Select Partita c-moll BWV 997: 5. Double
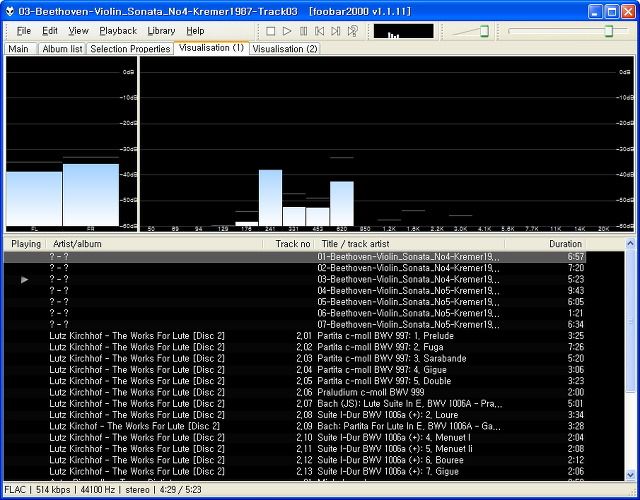Screen dimensions: 640x500 click(295, 381)
